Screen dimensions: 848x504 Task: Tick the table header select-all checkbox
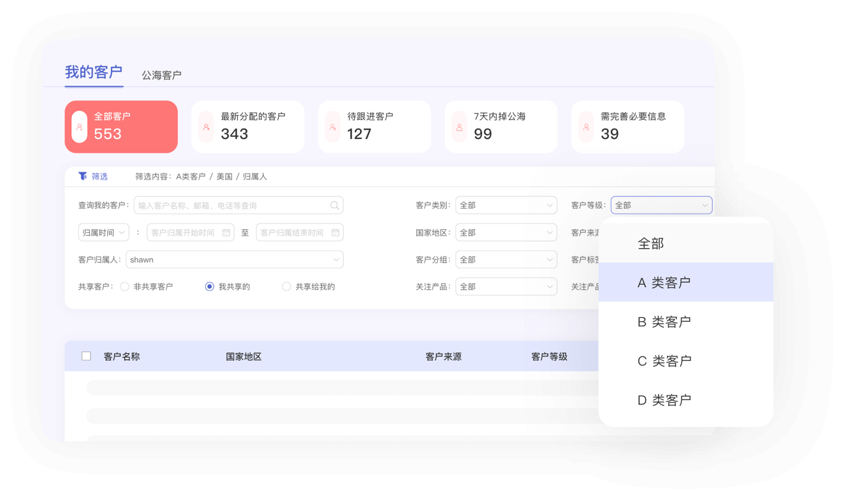(x=86, y=356)
